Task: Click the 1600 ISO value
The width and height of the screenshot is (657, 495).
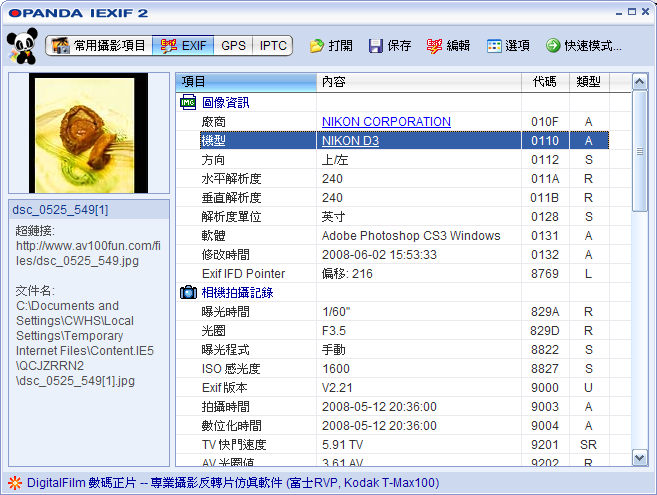Action: click(x=336, y=368)
